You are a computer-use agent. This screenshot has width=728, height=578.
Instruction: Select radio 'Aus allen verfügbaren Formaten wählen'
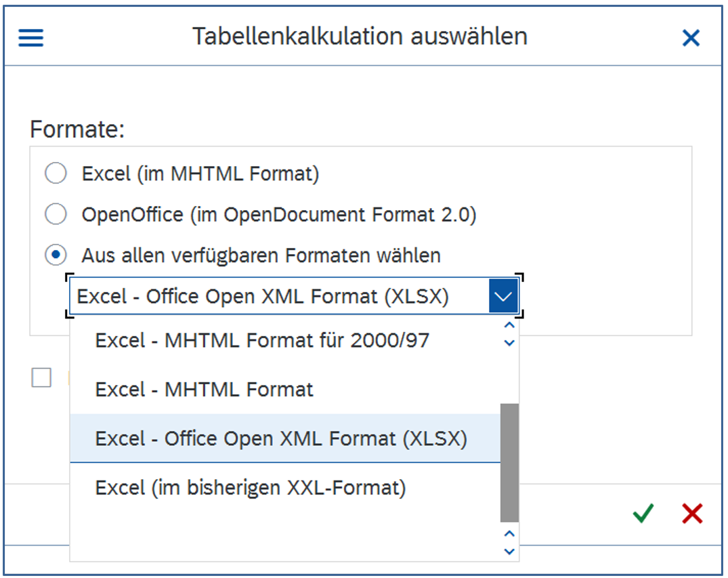(x=56, y=255)
